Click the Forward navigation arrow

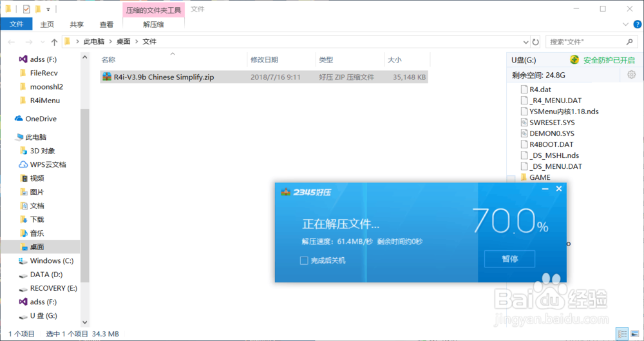[29, 42]
